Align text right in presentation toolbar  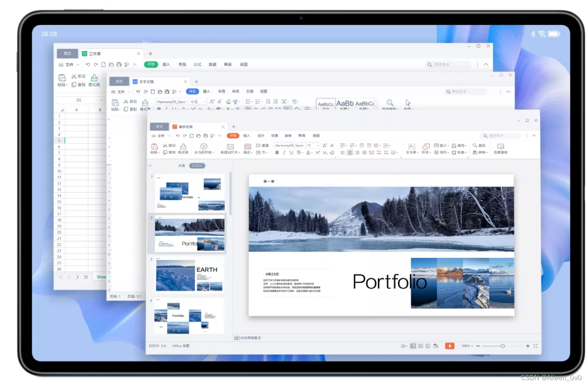click(357, 153)
